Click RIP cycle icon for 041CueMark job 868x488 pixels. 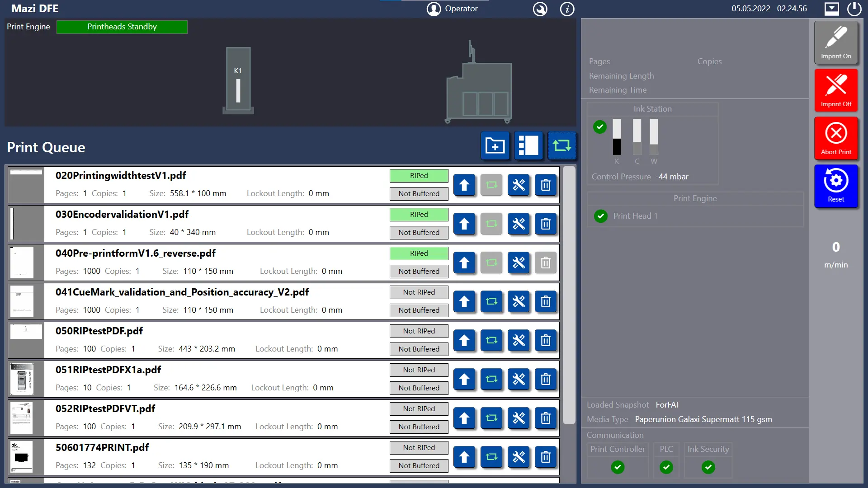point(491,301)
